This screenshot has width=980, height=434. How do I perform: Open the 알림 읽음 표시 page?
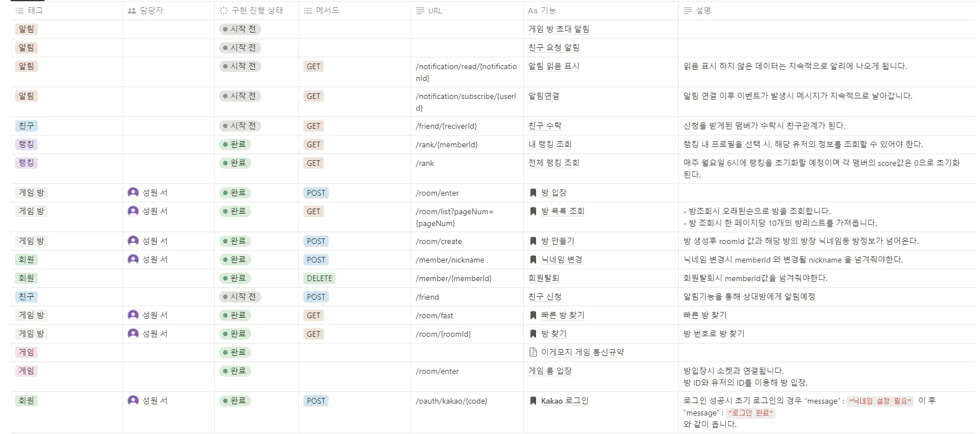coord(554,66)
